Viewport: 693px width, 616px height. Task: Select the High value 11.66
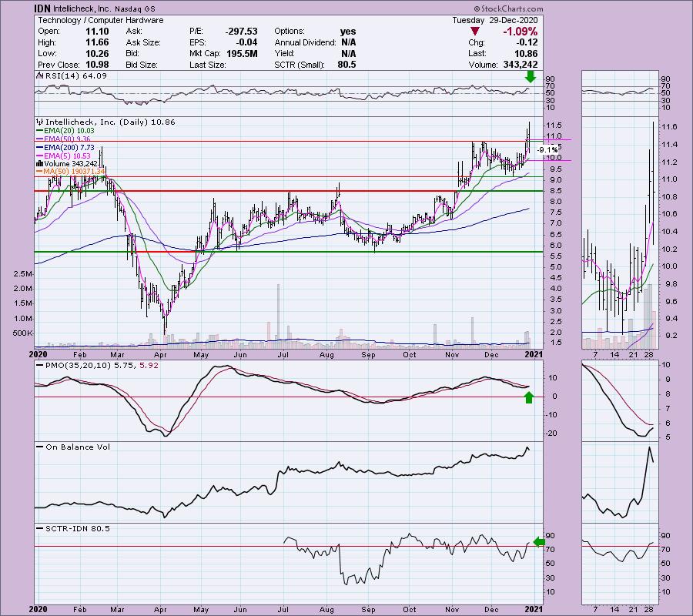tap(97, 42)
